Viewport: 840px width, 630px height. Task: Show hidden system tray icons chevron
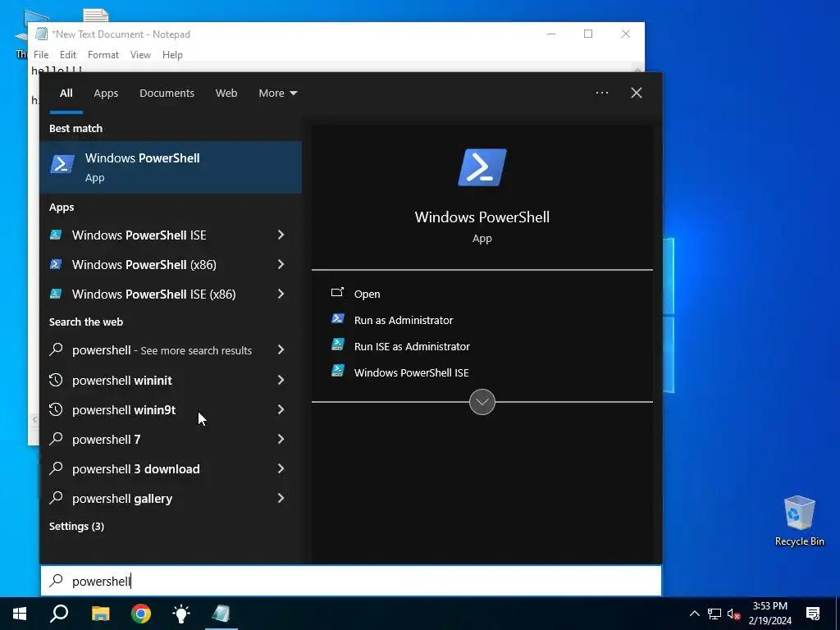click(x=694, y=614)
